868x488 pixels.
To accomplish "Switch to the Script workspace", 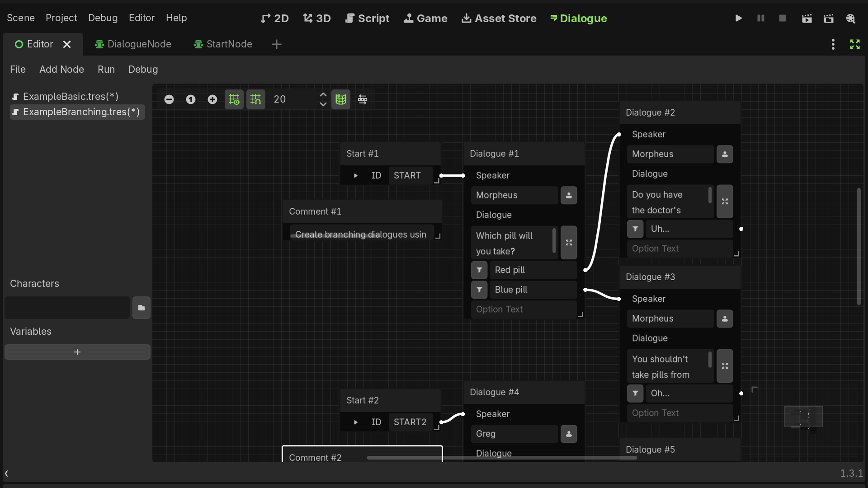I will coord(367,19).
